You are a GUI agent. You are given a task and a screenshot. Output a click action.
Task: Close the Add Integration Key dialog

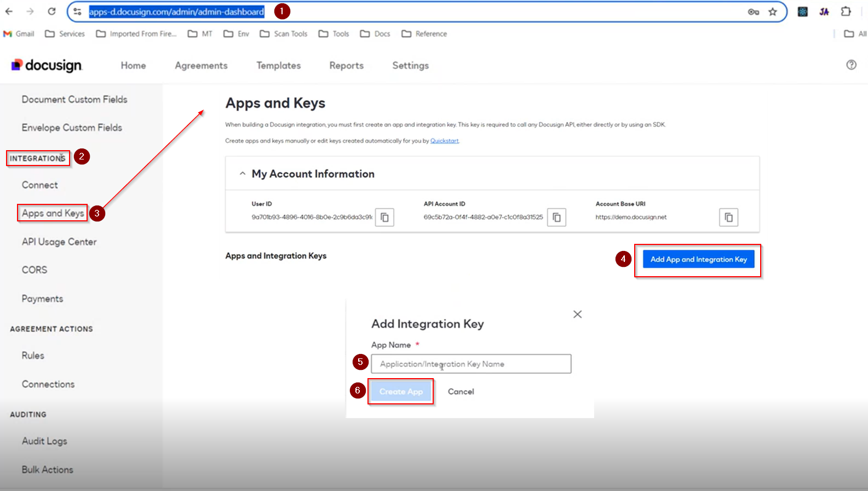[x=577, y=314]
